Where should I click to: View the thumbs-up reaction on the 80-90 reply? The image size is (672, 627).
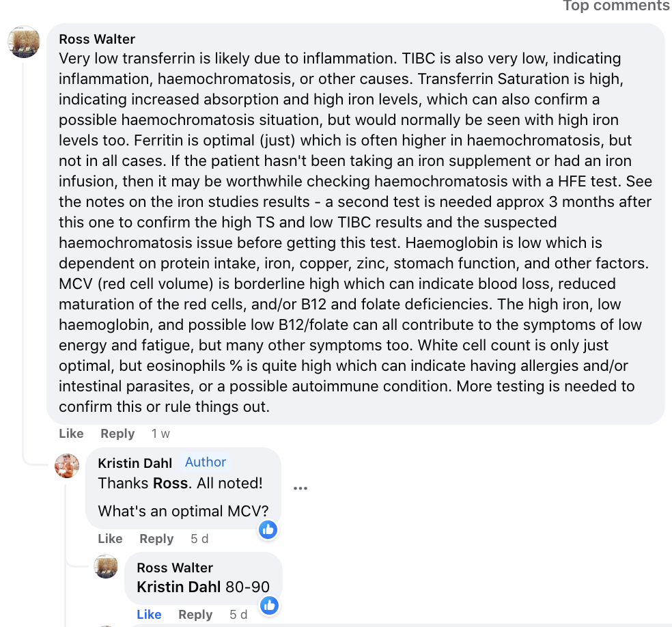pos(270,604)
